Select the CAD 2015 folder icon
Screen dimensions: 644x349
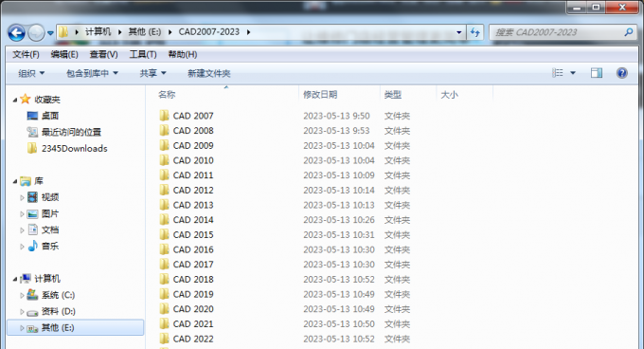coord(164,234)
